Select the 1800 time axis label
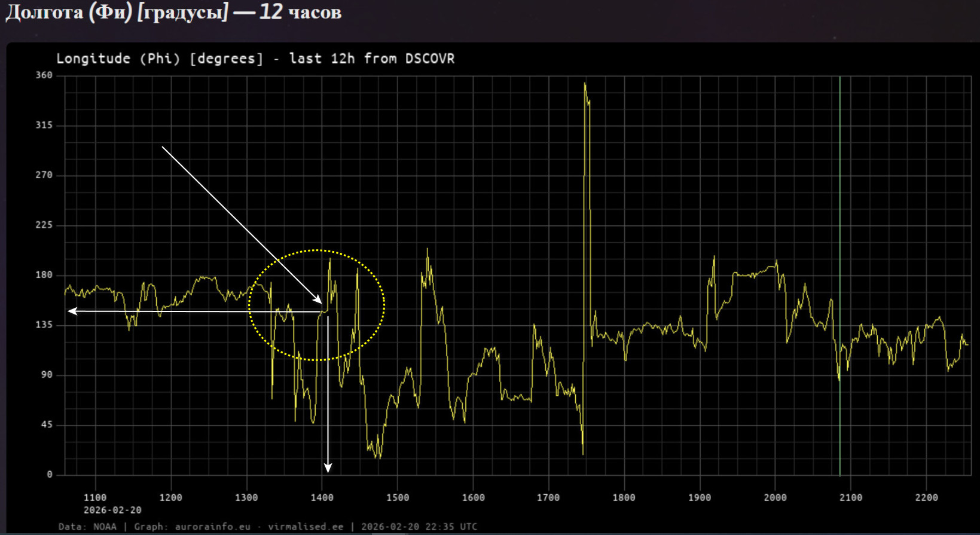Image resolution: width=980 pixels, height=535 pixels. click(x=624, y=497)
